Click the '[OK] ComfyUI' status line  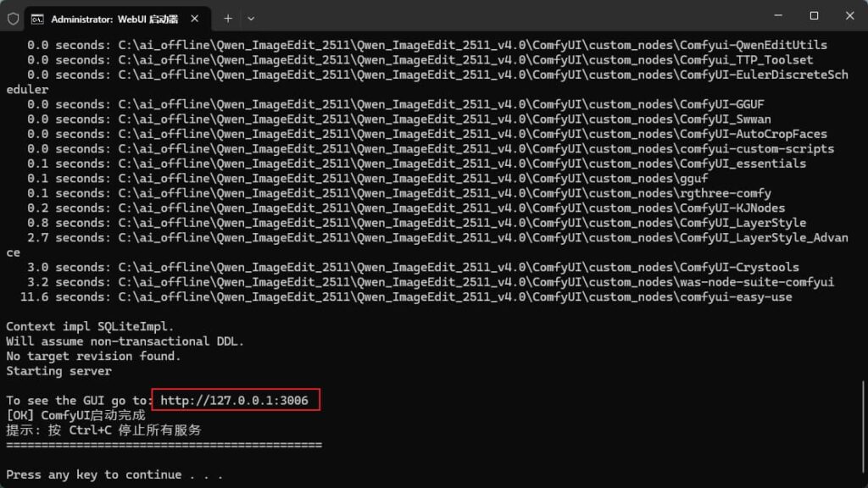(75, 415)
